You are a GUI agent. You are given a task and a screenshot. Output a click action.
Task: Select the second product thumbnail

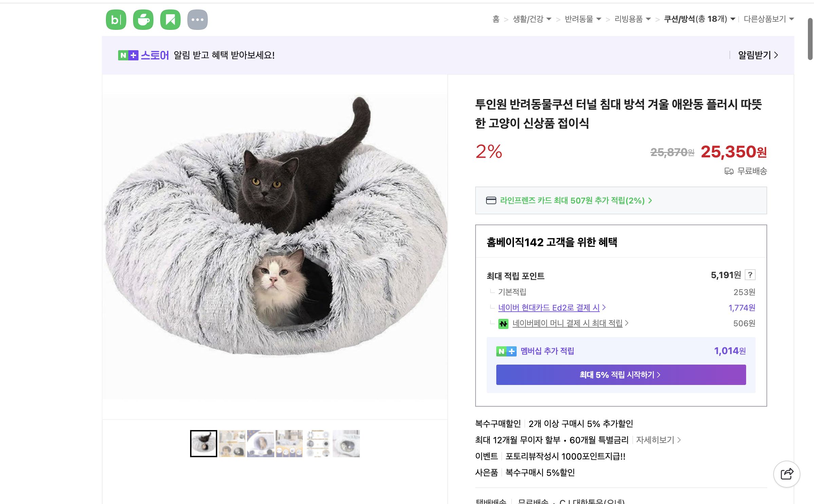tap(232, 443)
